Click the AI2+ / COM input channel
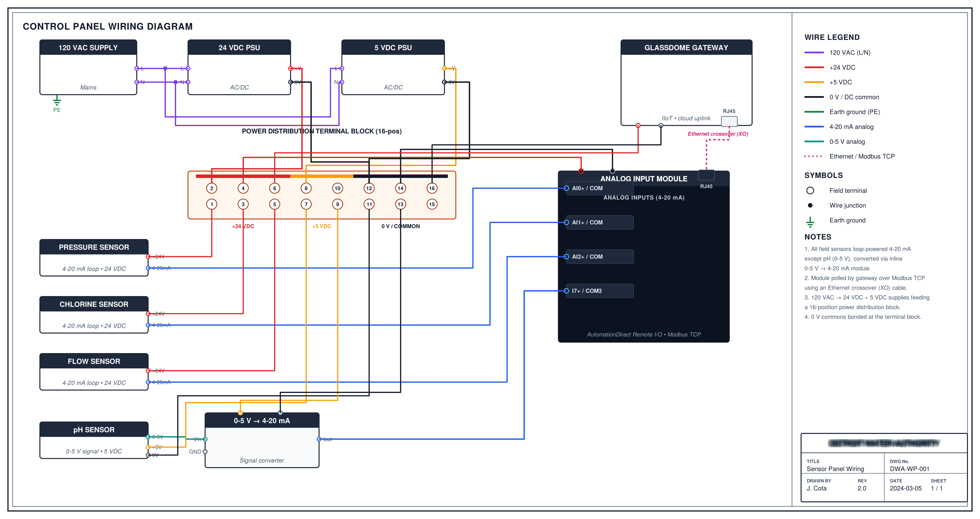Image resolution: width=980 pixels, height=519 pixels. (600, 257)
